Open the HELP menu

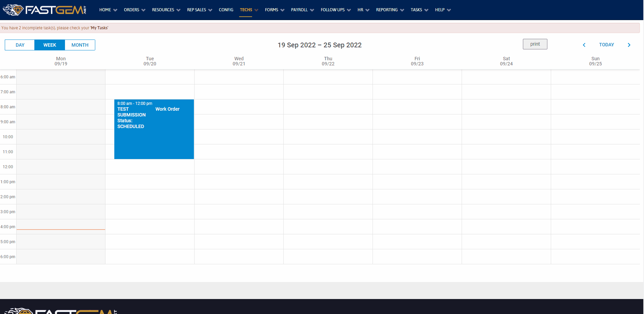coord(440,10)
